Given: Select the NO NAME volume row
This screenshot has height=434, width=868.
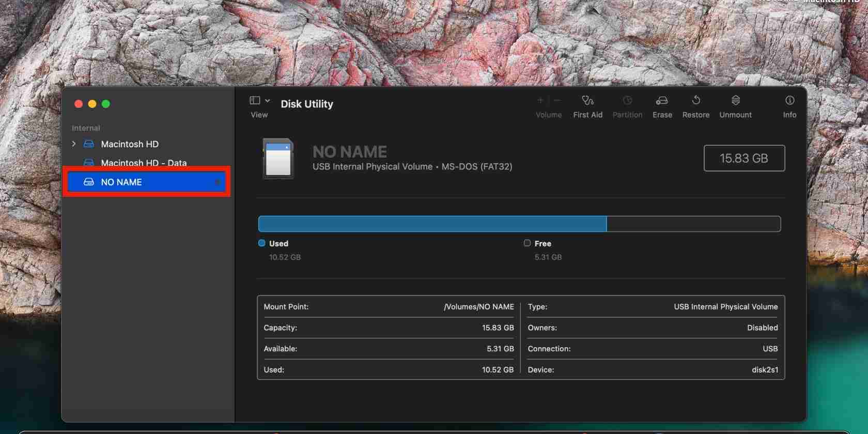Looking at the screenshot, I should click(x=147, y=182).
